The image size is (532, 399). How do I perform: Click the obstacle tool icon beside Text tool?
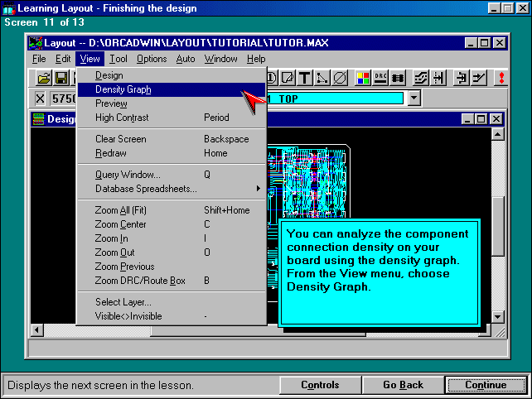tap(288, 78)
